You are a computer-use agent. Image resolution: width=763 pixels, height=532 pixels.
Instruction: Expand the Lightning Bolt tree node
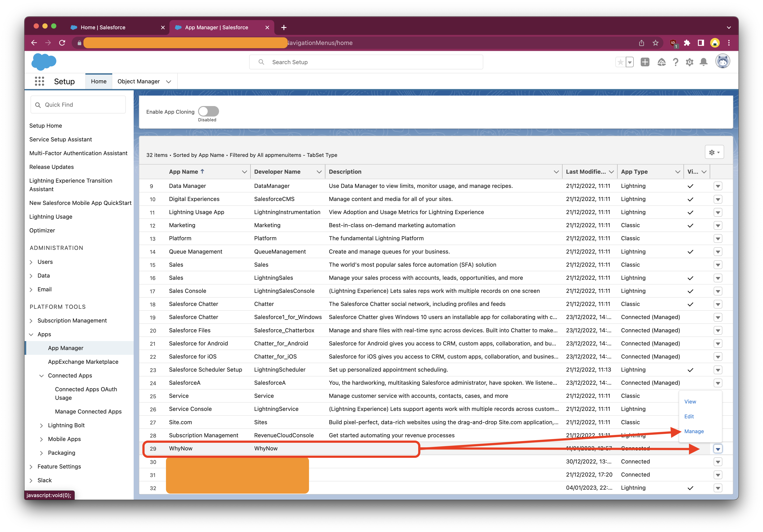tap(41, 425)
